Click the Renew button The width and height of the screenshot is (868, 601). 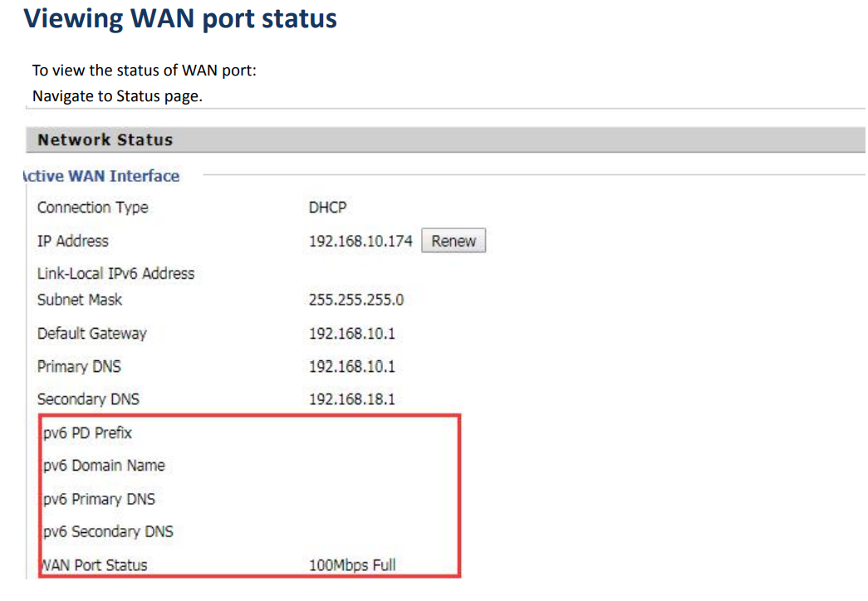point(454,241)
